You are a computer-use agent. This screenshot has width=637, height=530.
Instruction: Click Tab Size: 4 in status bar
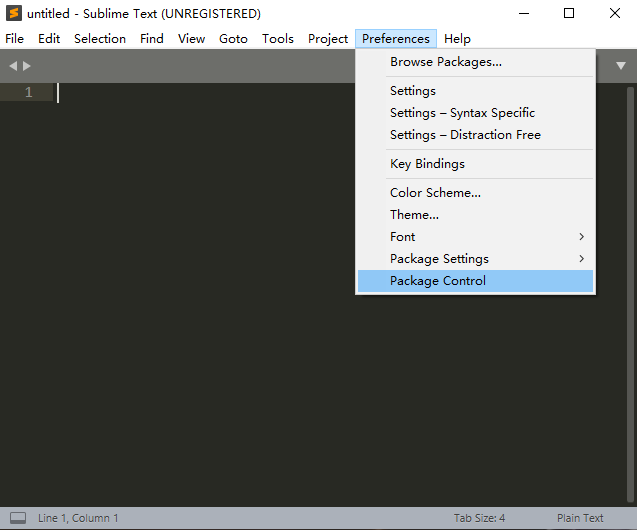[479, 518]
